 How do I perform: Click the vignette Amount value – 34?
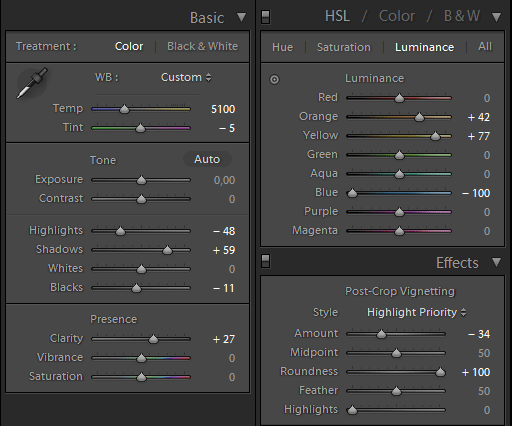pos(479,334)
